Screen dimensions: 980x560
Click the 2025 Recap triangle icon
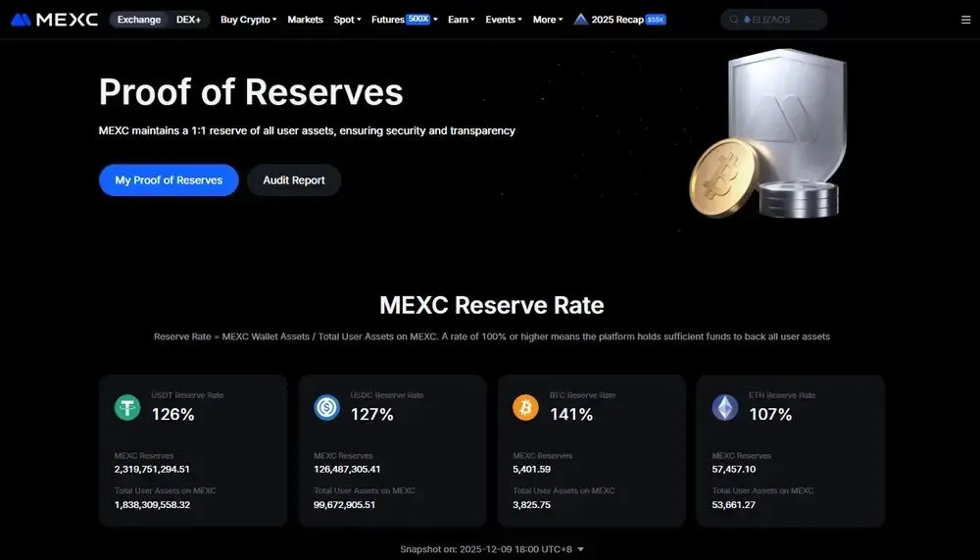pyautogui.click(x=580, y=20)
